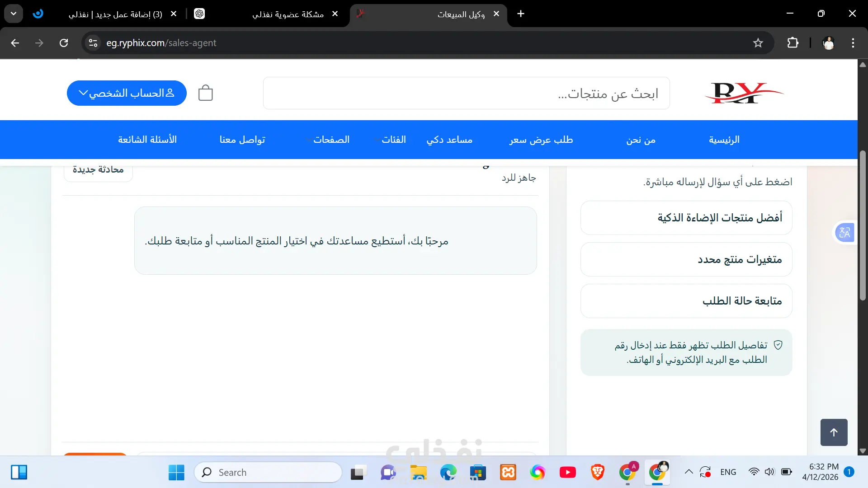
Task: Open the shopping cart icon
Action: pos(205,93)
